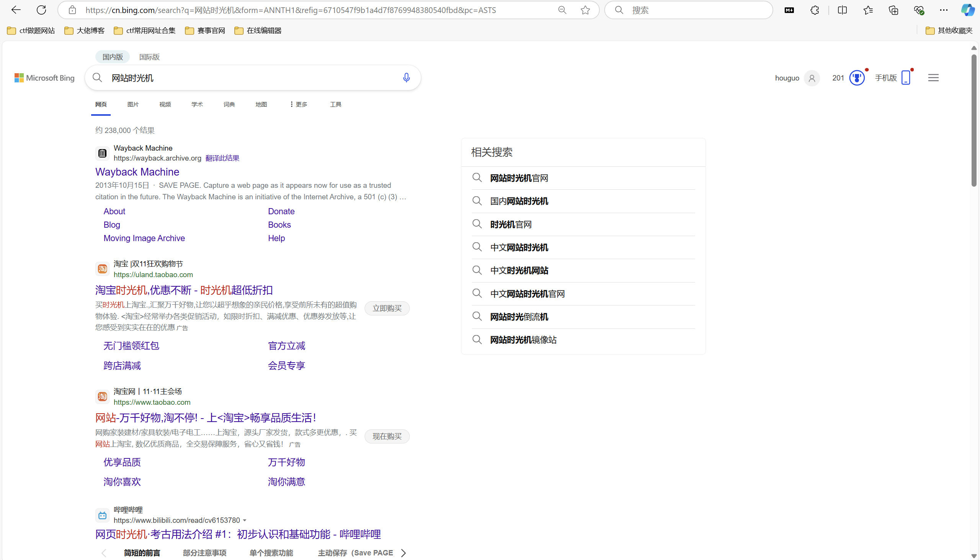Open mobile version phone icon
980x560 pixels.
pos(905,78)
